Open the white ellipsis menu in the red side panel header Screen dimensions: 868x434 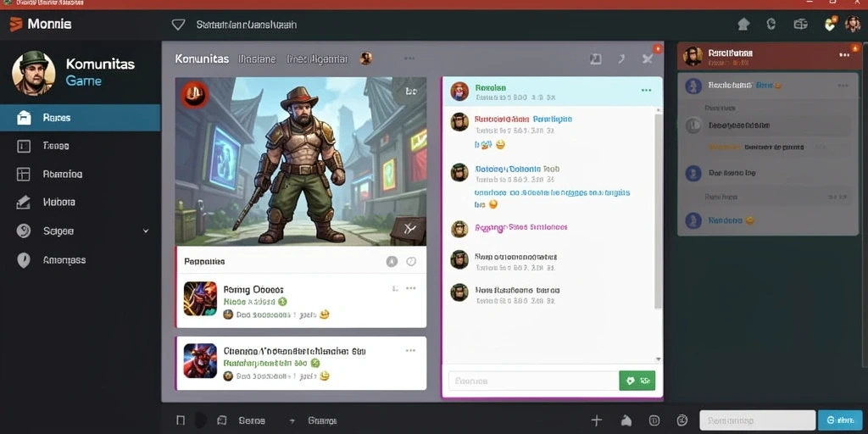[844, 55]
